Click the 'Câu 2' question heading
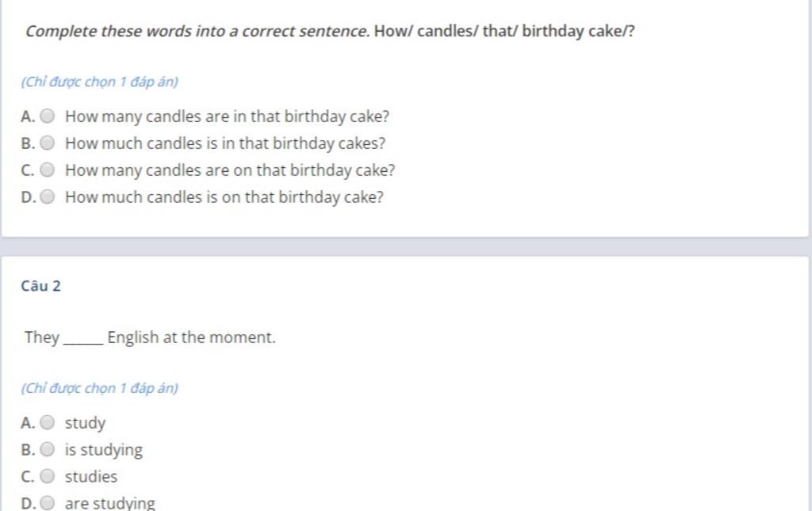Viewport: 812px width, 511px height. coord(41,286)
